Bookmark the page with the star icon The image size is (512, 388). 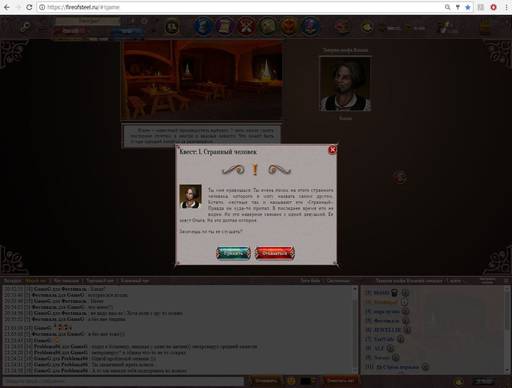click(x=468, y=7)
